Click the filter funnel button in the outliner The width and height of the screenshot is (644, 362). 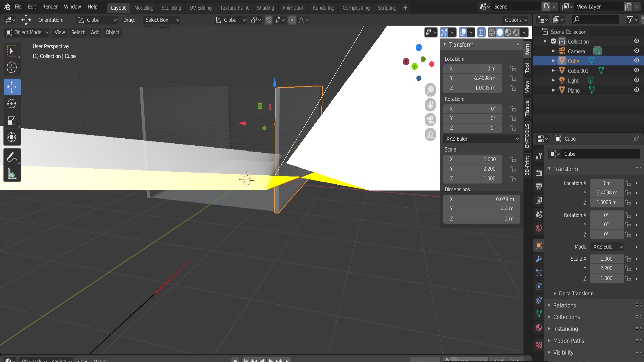630,20
